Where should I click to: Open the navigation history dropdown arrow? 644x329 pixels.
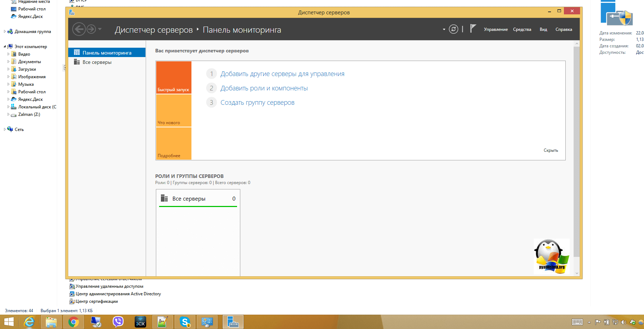point(100,29)
